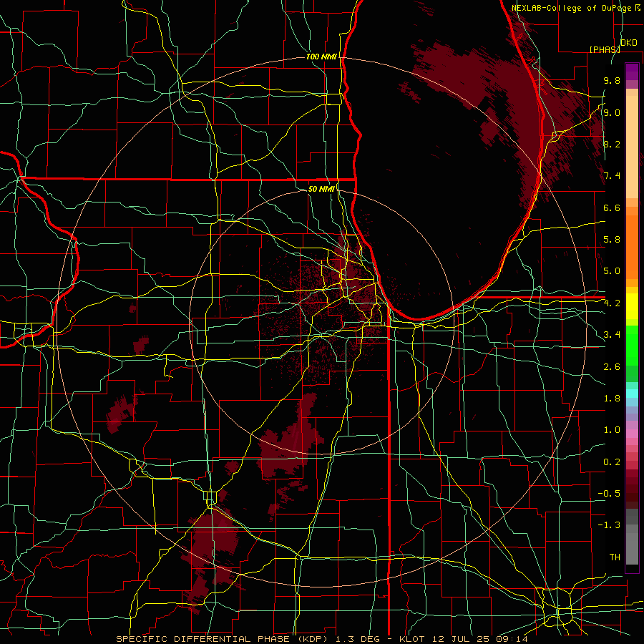The image size is (644, 644).
Task: Click the 1.0 legend value
Action: pos(612,430)
